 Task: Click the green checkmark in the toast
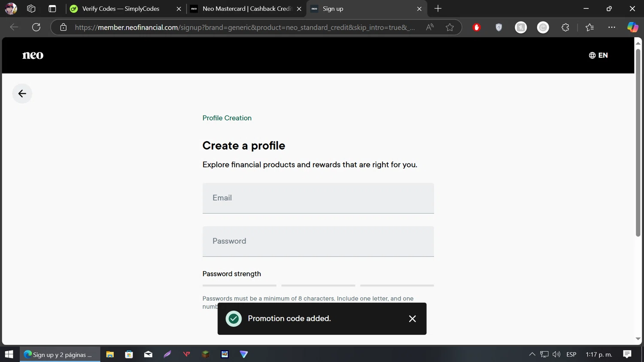pos(234,319)
